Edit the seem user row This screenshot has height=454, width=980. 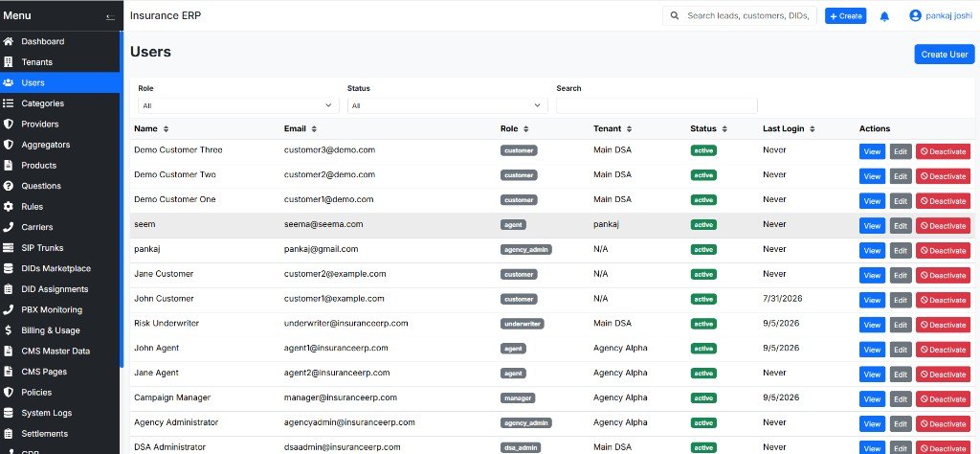point(901,226)
